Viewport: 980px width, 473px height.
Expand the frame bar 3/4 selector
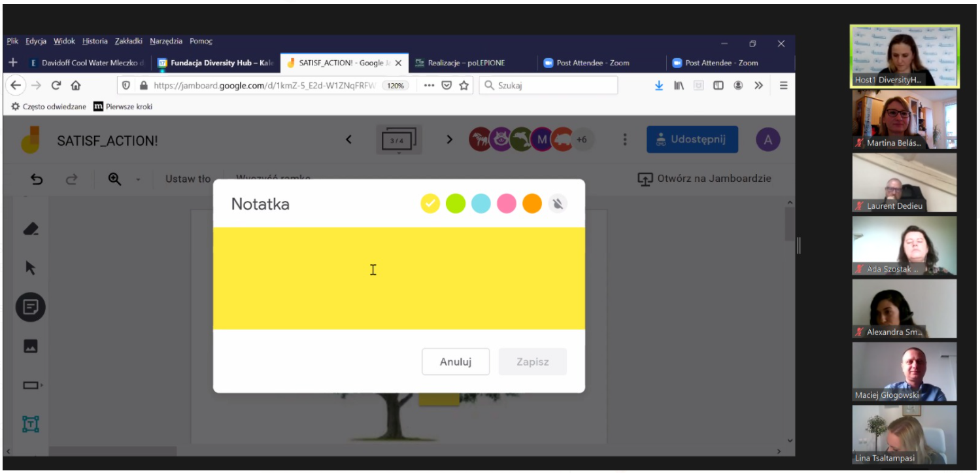tap(399, 140)
